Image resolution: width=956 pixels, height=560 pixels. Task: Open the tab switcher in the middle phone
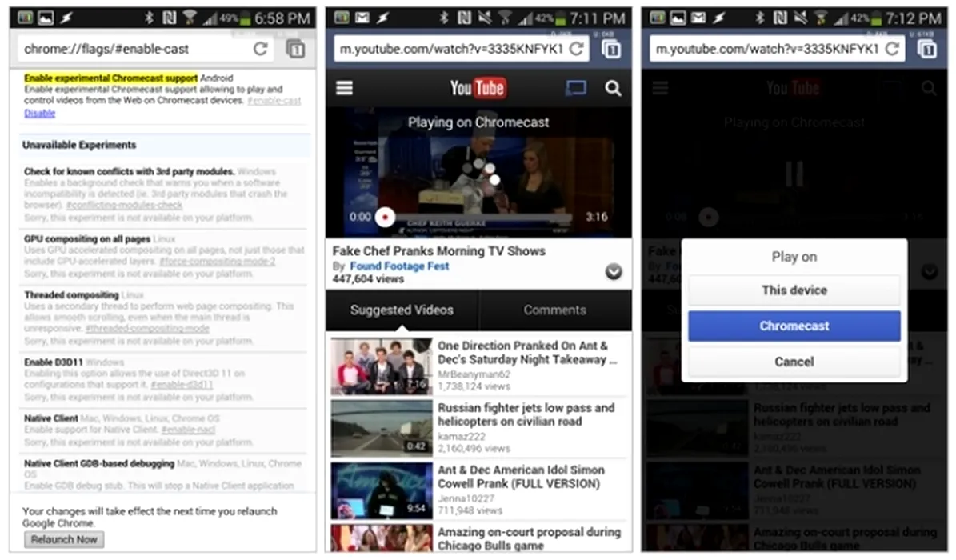[x=611, y=49]
